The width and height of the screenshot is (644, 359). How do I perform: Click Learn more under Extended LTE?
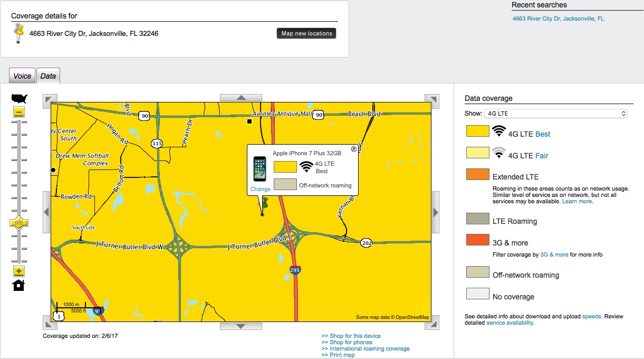tap(577, 202)
